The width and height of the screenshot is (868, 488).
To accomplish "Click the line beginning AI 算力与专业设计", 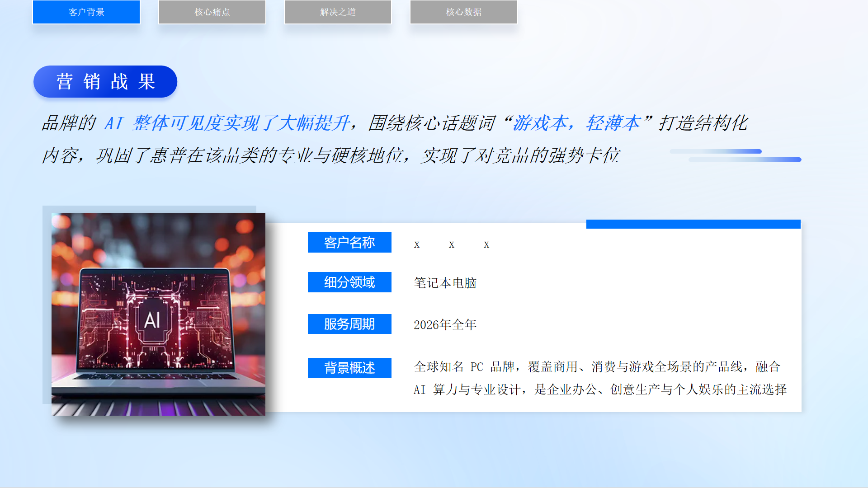I will pos(600,389).
